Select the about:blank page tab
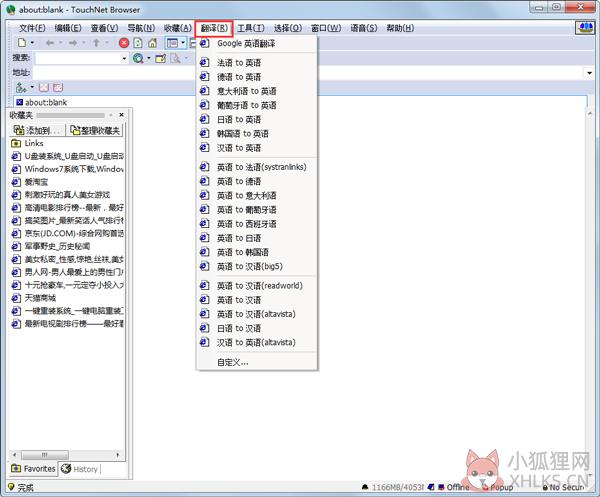The width and height of the screenshot is (600, 497). coord(42,102)
